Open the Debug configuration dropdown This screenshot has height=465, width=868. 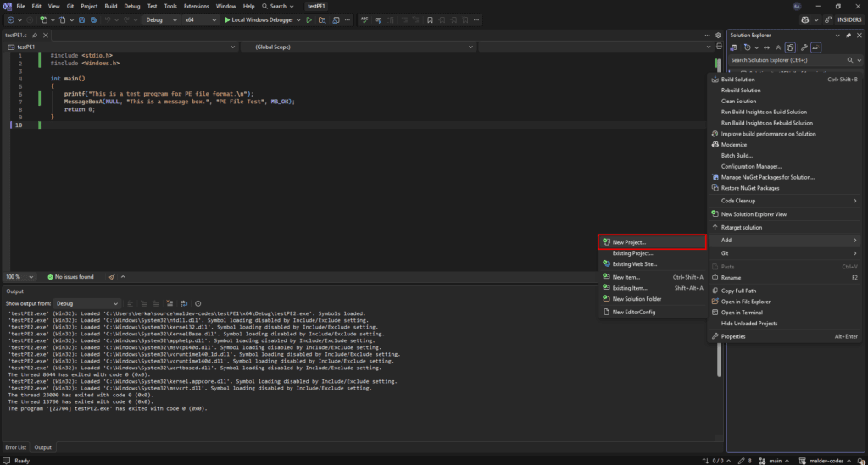(159, 19)
